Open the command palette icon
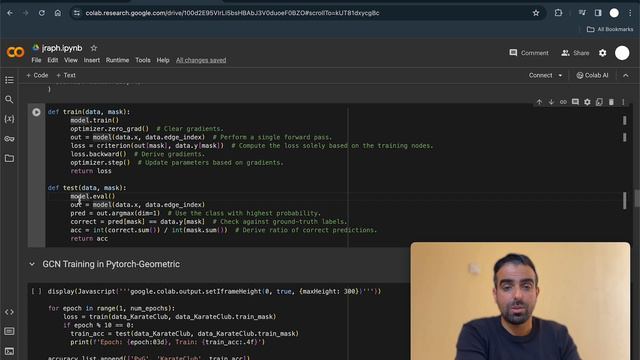 tap(9, 331)
